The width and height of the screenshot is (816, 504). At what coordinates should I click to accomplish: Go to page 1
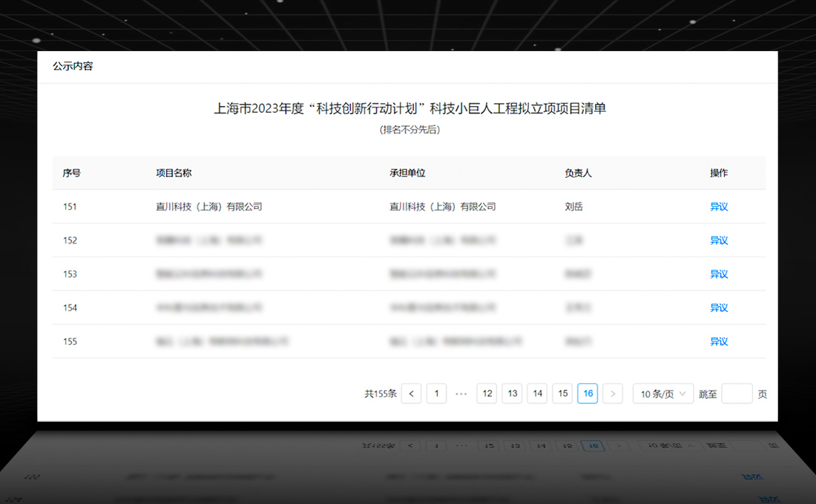[x=436, y=394]
